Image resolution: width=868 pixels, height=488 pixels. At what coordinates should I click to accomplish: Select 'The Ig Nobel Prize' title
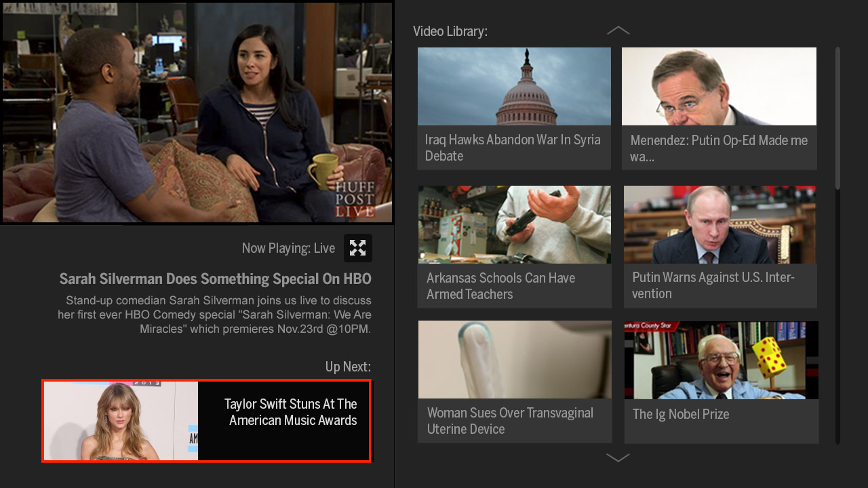[681, 414]
